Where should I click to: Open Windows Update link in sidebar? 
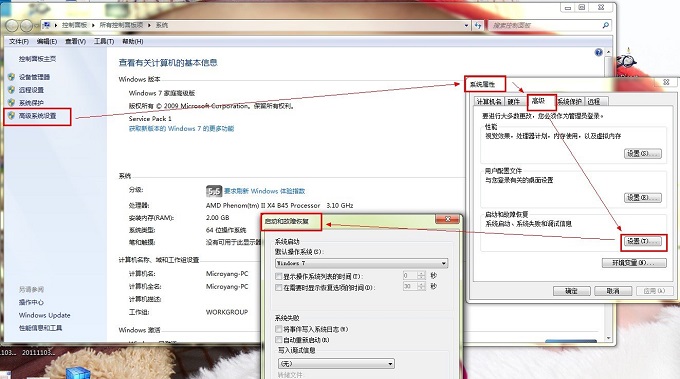tap(44, 315)
